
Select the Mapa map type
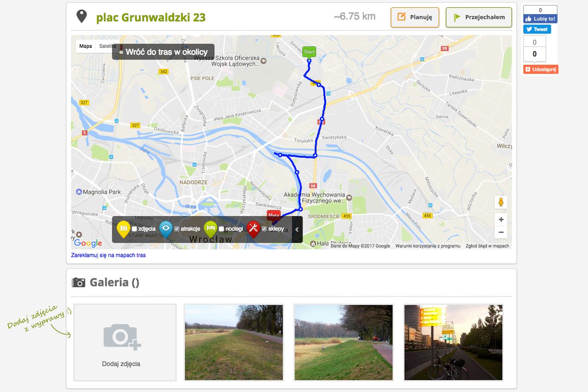click(85, 46)
